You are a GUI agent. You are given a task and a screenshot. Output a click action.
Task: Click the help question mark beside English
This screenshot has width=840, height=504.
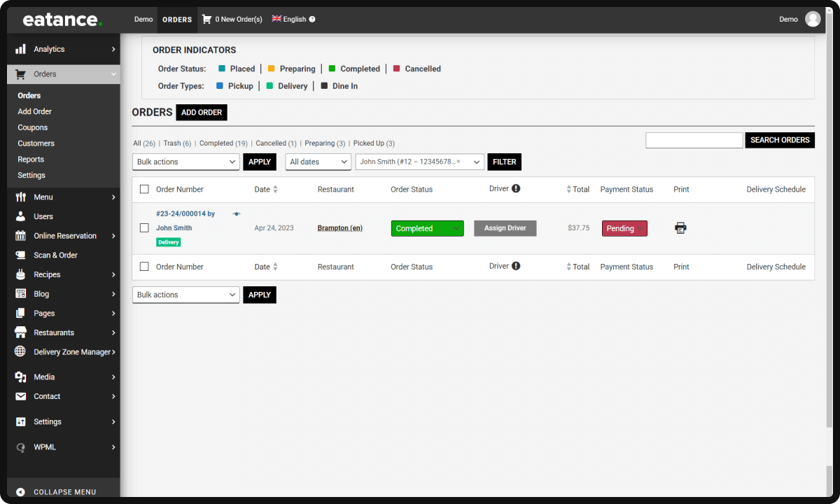click(312, 19)
